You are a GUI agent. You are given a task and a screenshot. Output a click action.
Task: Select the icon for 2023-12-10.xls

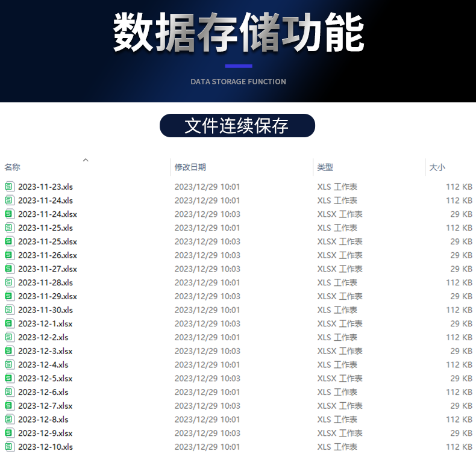tap(9, 447)
